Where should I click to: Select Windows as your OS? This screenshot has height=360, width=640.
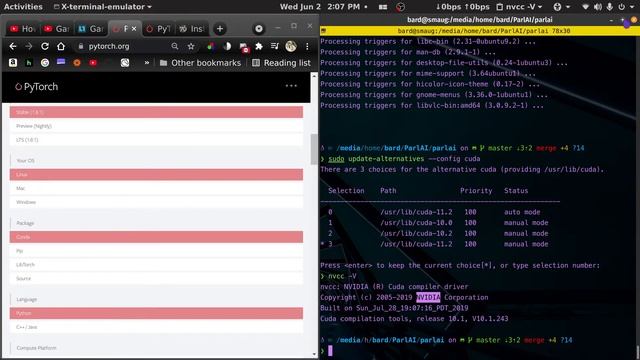156,202
